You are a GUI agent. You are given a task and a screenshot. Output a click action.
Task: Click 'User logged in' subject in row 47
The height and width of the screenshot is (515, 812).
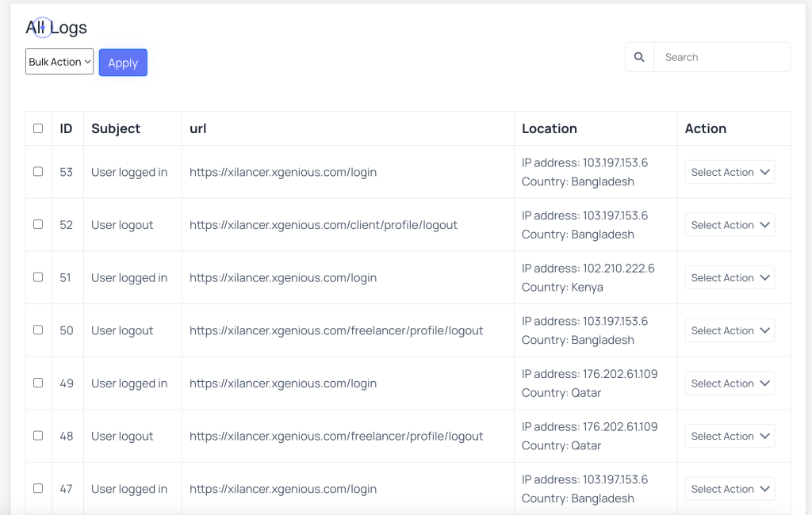tap(129, 489)
